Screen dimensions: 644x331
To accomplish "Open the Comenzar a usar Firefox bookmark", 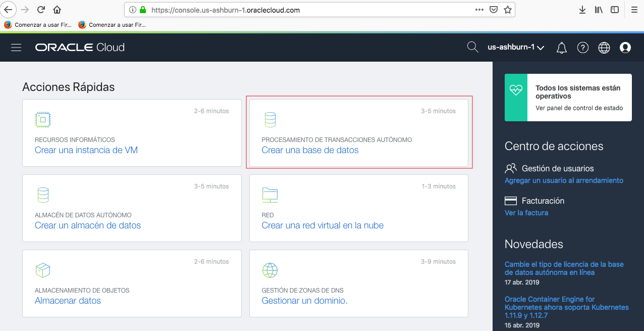I will tap(38, 24).
